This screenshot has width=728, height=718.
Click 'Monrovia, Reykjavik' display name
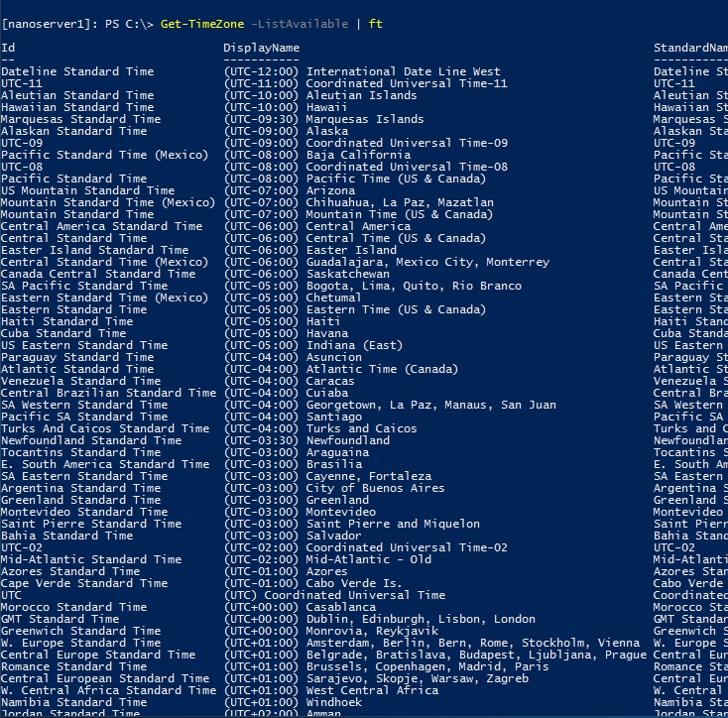coord(372,631)
